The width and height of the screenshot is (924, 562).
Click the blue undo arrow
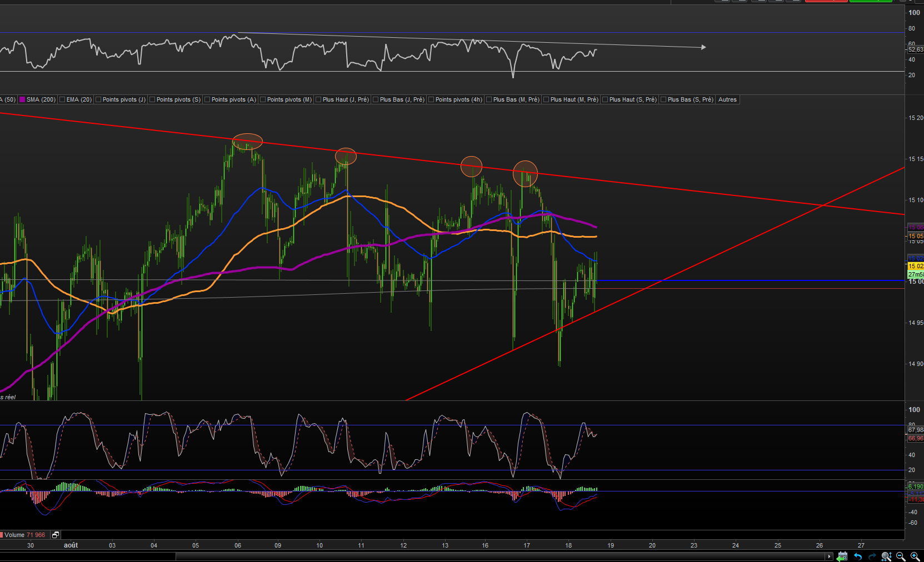pyautogui.click(x=858, y=556)
